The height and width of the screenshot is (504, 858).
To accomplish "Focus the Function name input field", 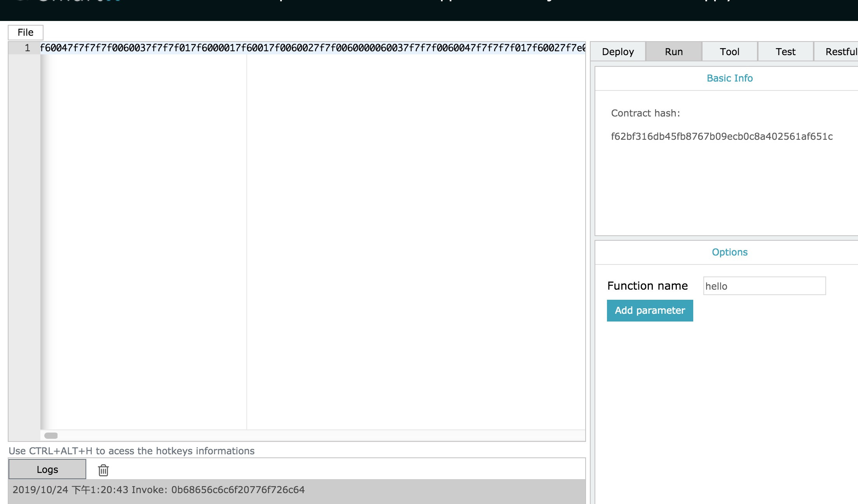I will pyautogui.click(x=764, y=286).
